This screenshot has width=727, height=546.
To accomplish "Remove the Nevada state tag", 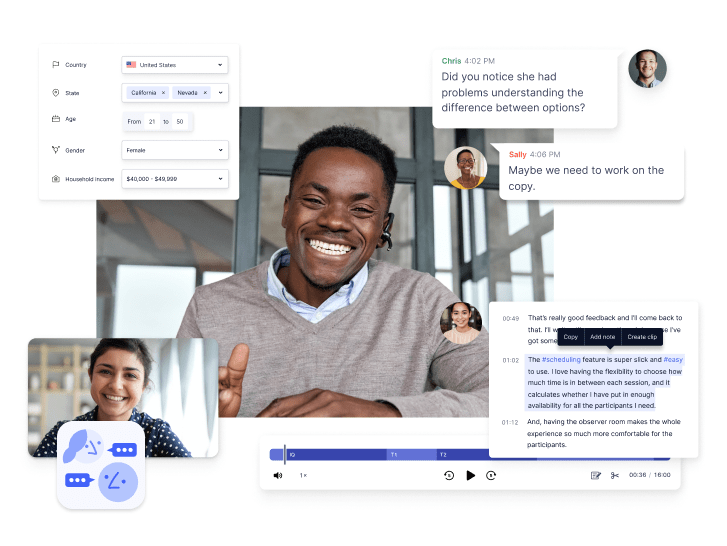I will tap(205, 93).
